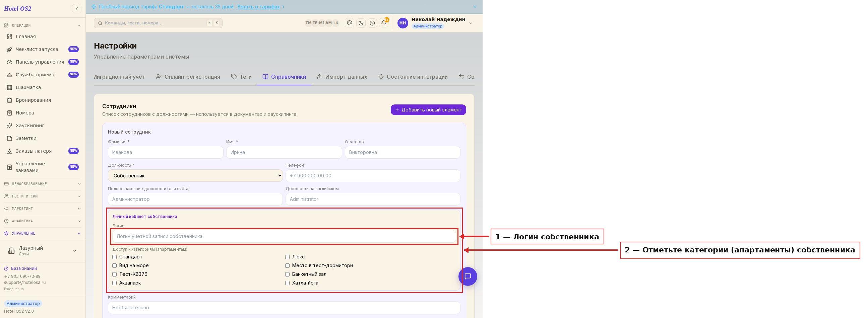Expand the АНАЛИТИКА section
This screenshot has width=868, height=318.
(x=43, y=221)
